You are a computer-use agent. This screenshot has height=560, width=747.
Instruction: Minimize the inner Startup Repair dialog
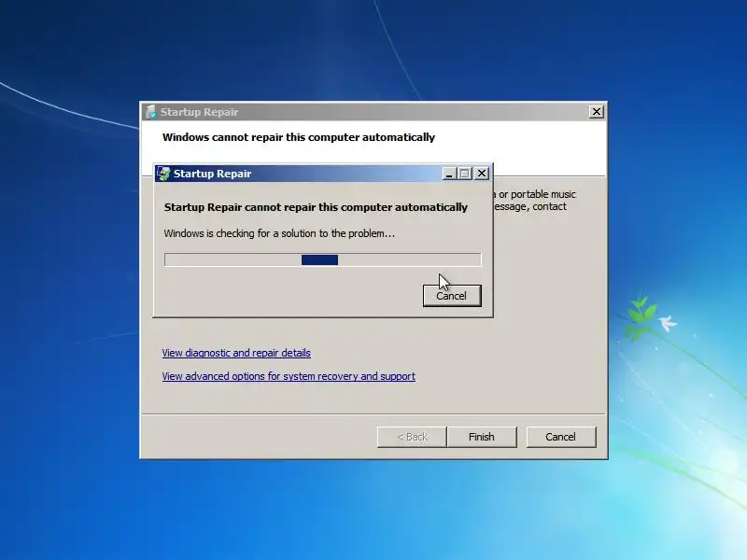point(449,174)
